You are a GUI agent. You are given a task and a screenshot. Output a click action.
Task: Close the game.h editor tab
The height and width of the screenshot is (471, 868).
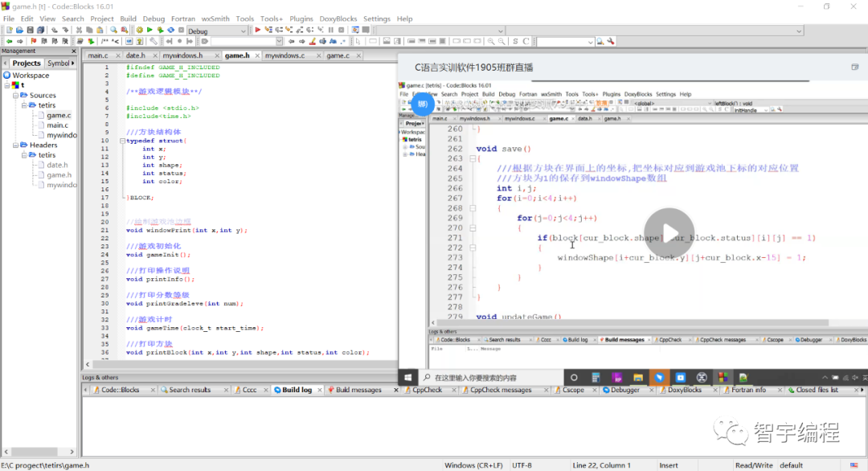pyautogui.click(x=257, y=55)
